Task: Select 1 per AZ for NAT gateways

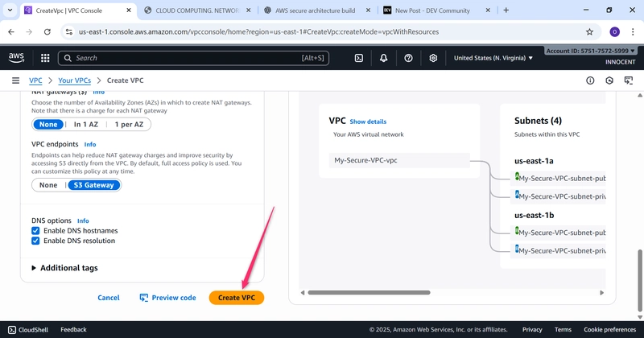Action: coord(129,125)
